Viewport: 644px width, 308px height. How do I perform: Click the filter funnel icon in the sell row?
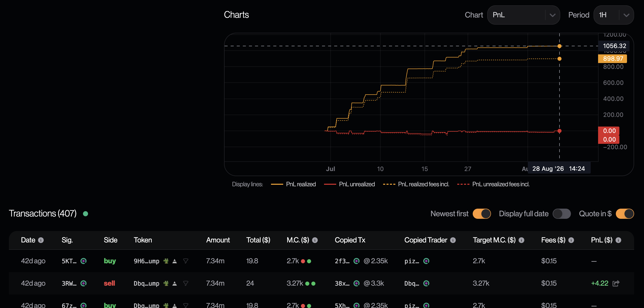click(x=186, y=283)
